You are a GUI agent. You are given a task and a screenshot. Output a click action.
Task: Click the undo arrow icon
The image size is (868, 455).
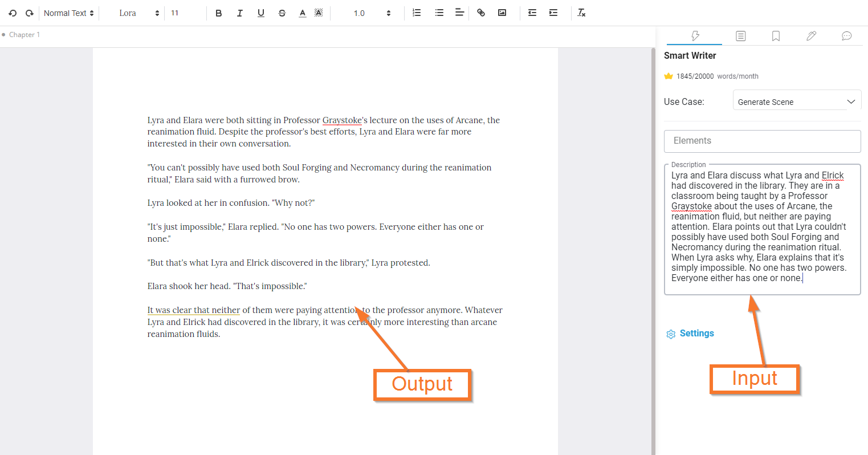13,13
